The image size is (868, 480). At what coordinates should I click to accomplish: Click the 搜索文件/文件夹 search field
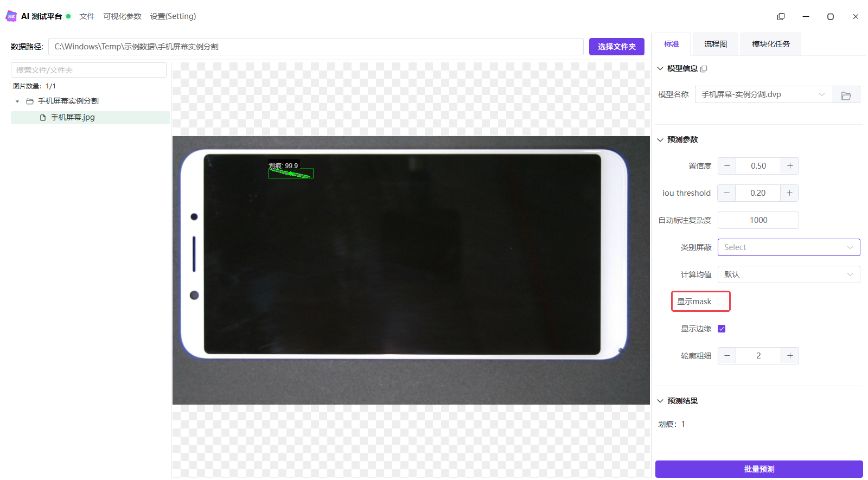coord(88,70)
